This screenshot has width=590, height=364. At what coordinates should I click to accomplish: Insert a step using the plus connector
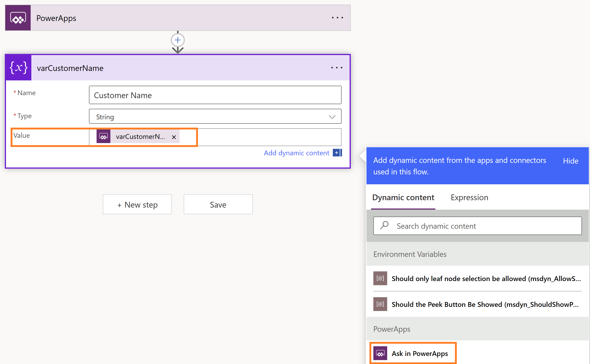[x=178, y=40]
